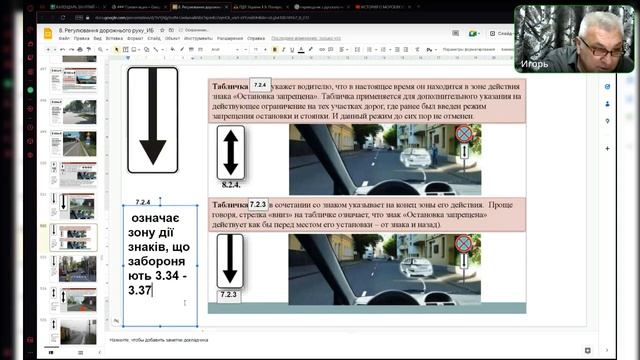
Task: Click the zoom magnifier tool
Action: 100,49
